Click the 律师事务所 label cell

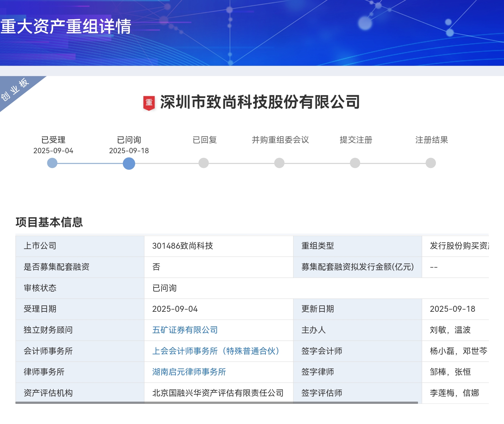(80, 372)
